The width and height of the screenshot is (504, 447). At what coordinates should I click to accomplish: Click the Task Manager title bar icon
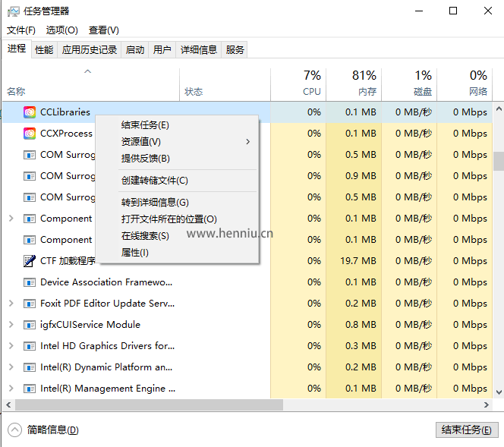[14, 11]
